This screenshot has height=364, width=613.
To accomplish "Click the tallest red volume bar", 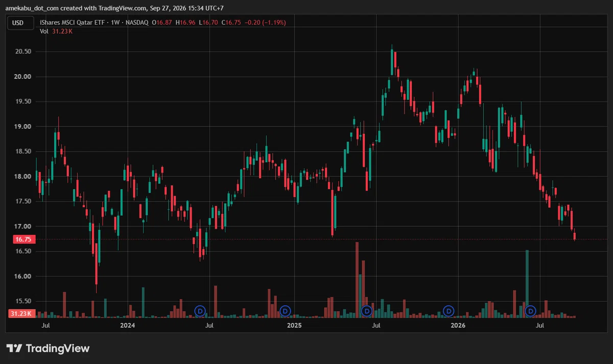I will [357, 280].
